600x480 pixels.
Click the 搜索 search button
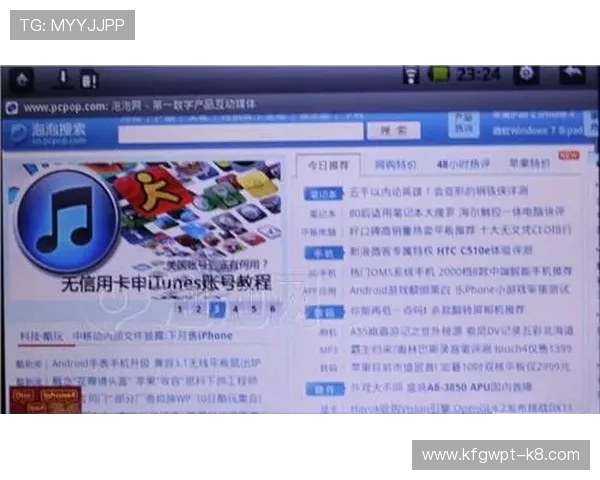[394, 131]
